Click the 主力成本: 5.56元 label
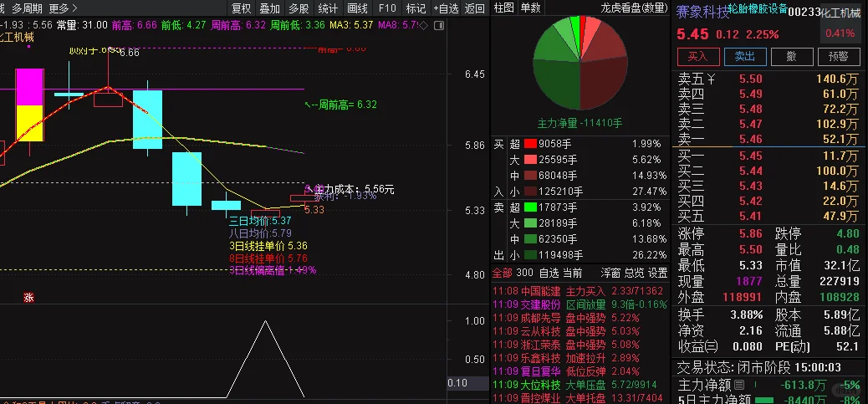 355,189
